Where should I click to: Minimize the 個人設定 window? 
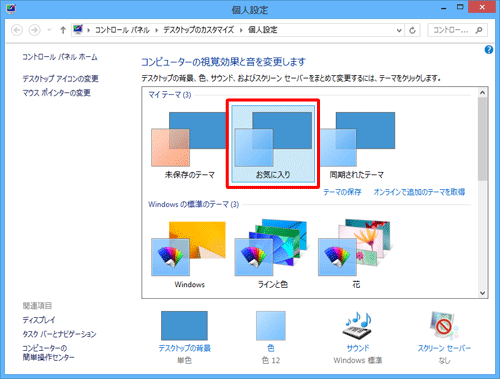pos(444,8)
